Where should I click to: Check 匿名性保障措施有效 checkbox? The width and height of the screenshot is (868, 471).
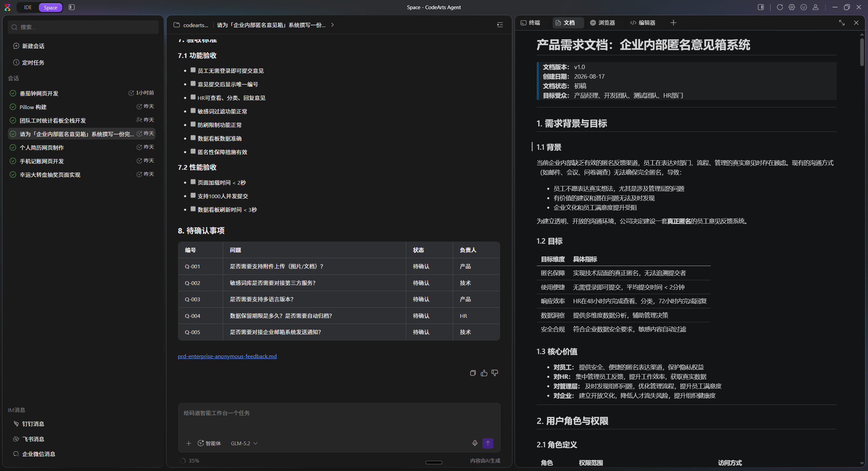pyautogui.click(x=193, y=151)
